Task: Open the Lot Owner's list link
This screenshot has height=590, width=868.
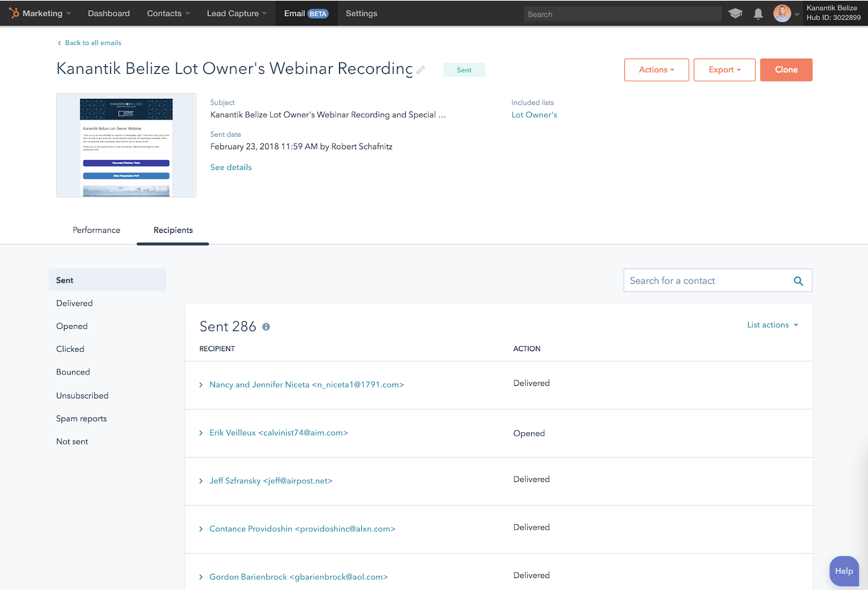Action: 534,115
